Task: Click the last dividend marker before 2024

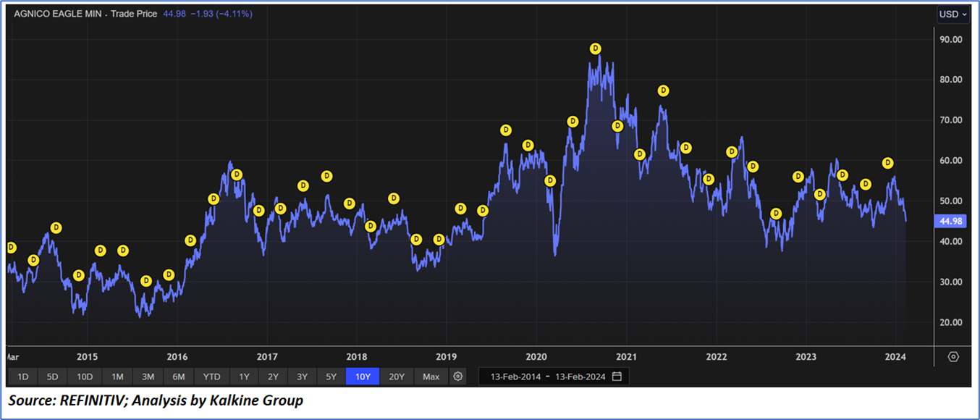Action: tap(888, 163)
